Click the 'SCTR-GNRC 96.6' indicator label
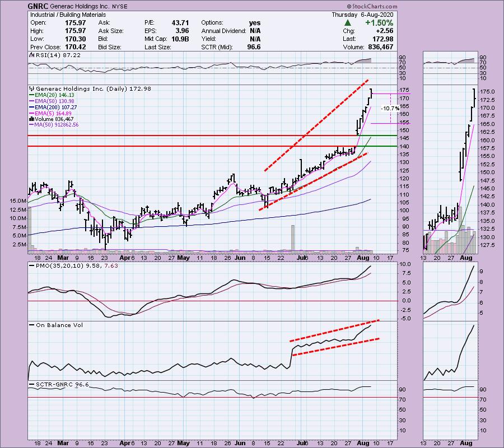The width and height of the screenshot is (504, 448). click(x=62, y=384)
